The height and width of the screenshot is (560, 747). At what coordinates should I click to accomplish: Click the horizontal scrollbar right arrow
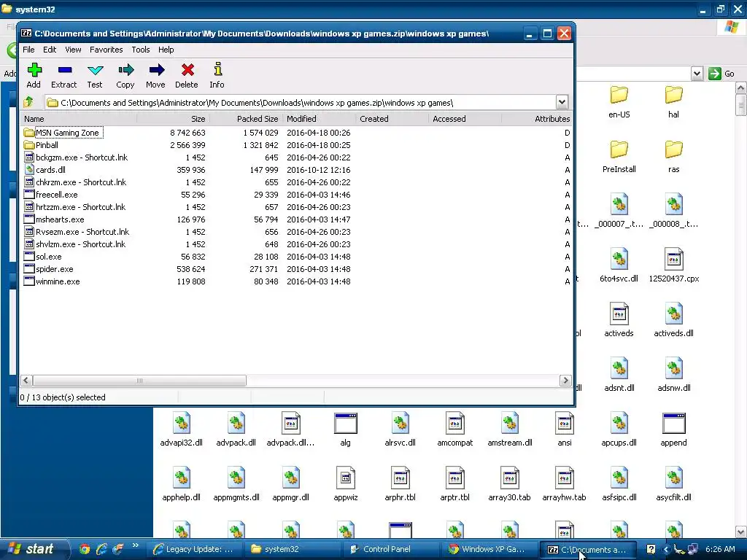[565, 381]
